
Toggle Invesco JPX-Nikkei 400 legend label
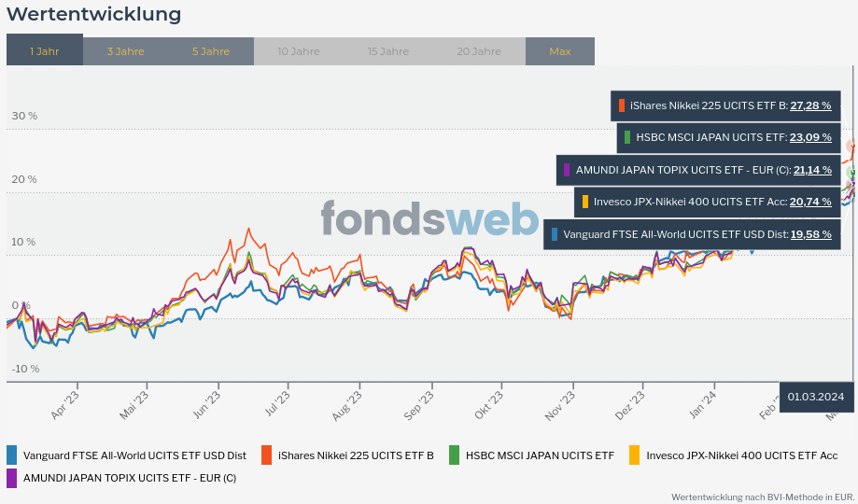[x=741, y=455]
